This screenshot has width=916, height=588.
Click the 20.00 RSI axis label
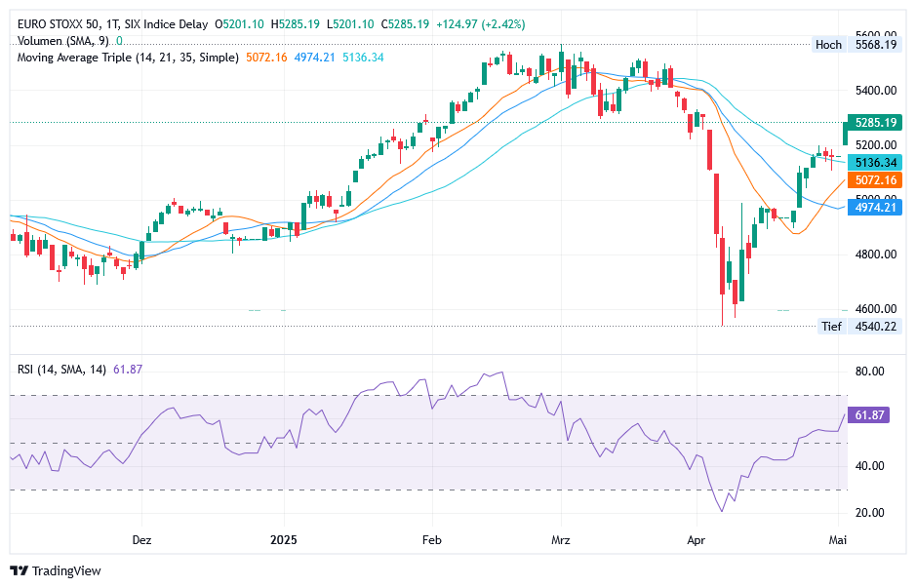point(870,513)
